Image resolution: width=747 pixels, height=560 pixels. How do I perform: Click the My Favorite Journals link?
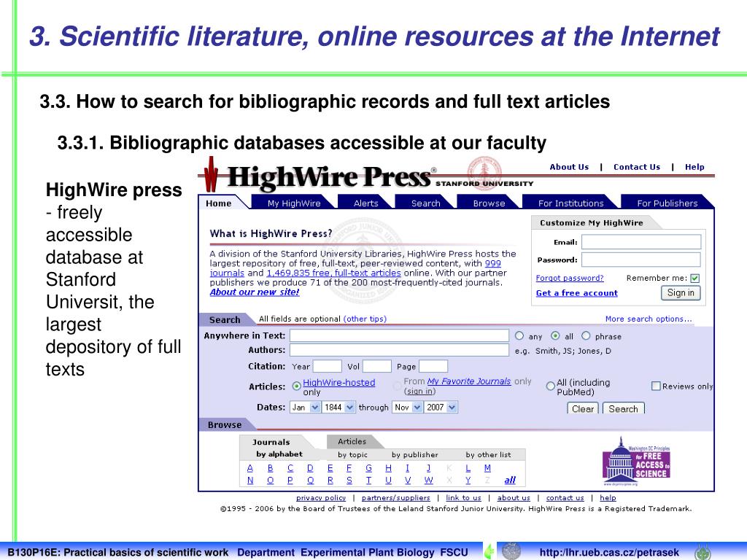[x=469, y=381]
